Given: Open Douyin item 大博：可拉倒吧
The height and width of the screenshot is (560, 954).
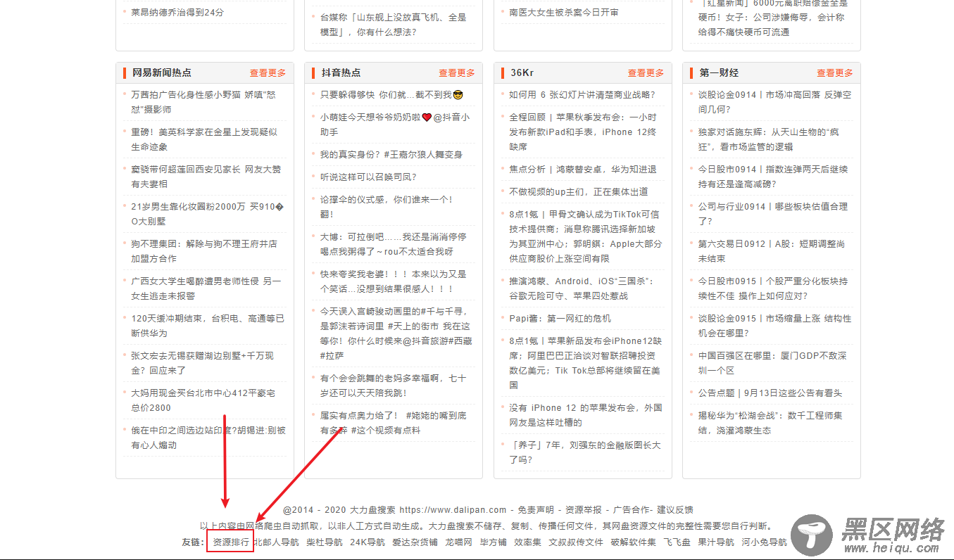Looking at the screenshot, I should pyautogui.click(x=393, y=244).
